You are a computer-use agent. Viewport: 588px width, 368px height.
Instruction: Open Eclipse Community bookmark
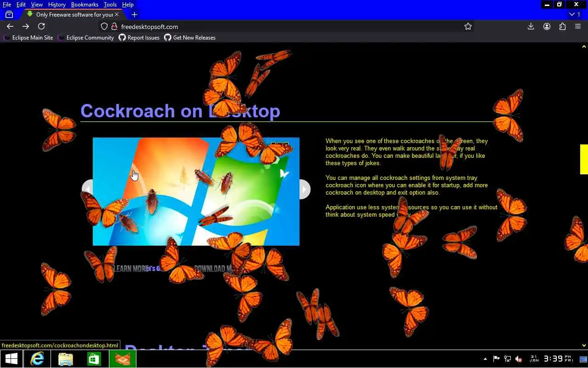coord(86,38)
